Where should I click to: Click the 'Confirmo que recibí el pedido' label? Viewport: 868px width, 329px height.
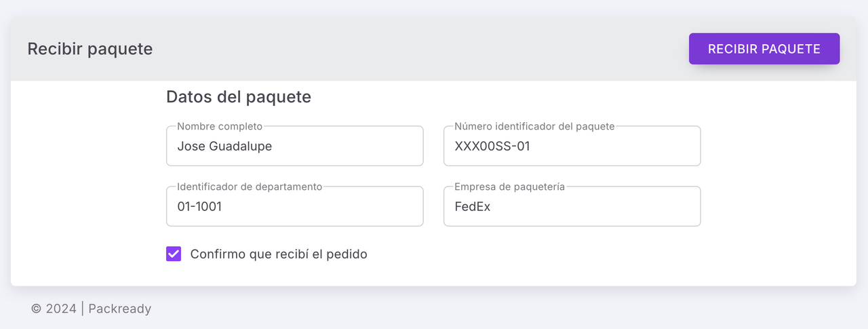pyautogui.click(x=279, y=254)
